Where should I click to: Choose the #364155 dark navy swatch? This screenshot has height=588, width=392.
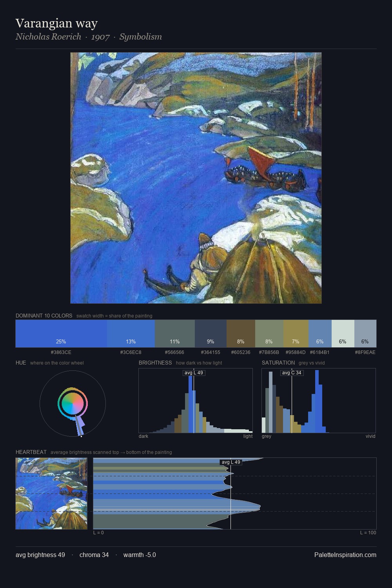211,334
